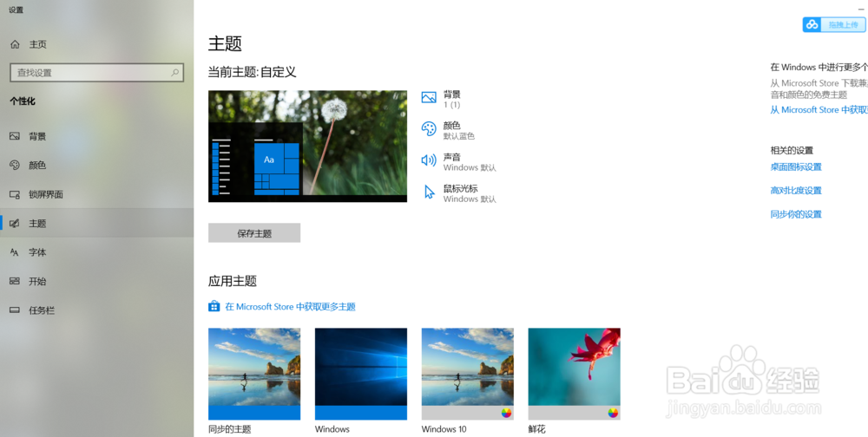Click the 查找设置 search field

[x=97, y=73]
